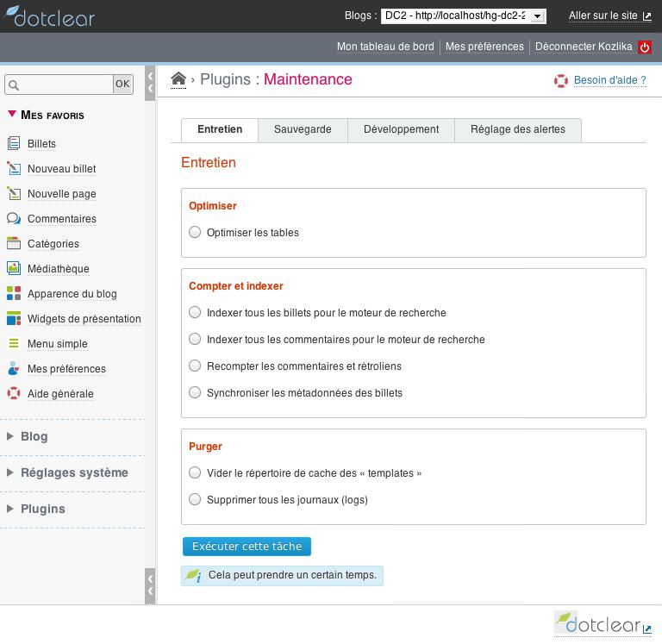Image resolution: width=662 pixels, height=644 pixels.
Task: Click the home icon in breadcrumb
Action: pyautogui.click(x=178, y=79)
